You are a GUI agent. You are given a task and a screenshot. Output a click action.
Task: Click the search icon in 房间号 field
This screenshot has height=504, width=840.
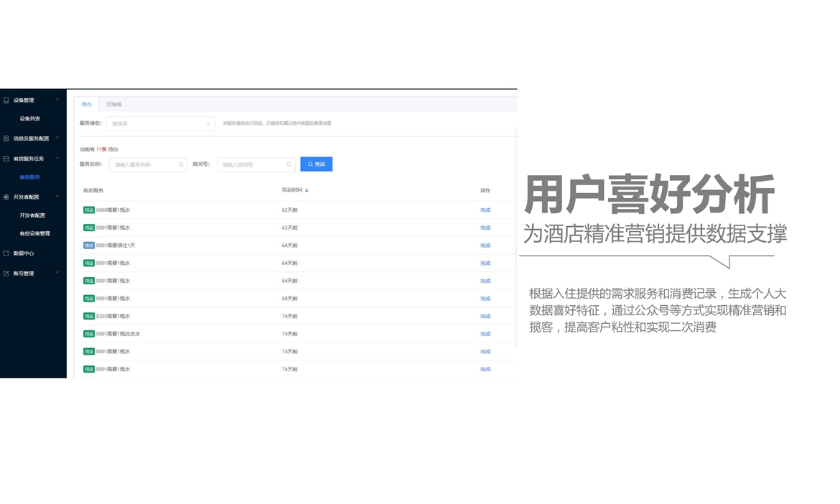[289, 164]
